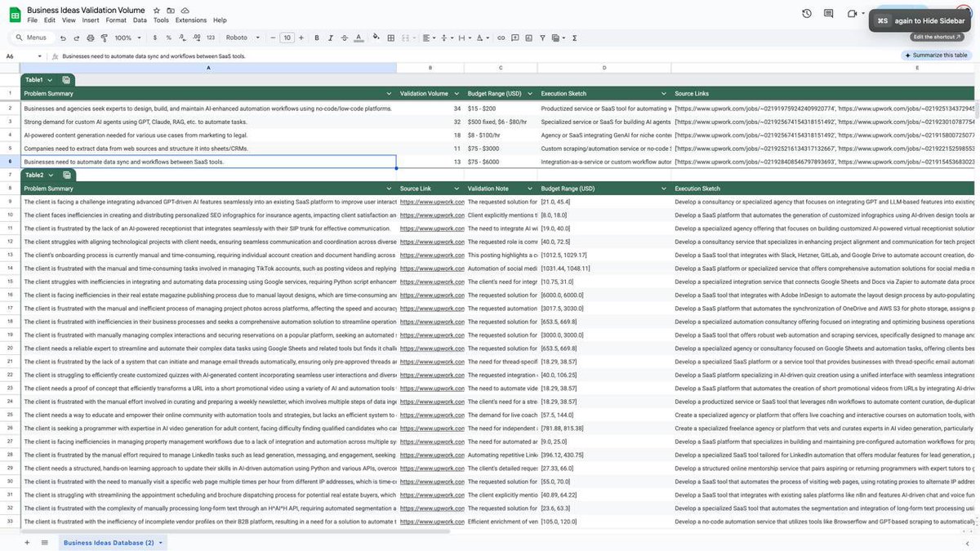Image resolution: width=980 pixels, height=551 pixels.
Task: Select Business Ideas Database (2) tab
Action: pyautogui.click(x=114, y=542)
